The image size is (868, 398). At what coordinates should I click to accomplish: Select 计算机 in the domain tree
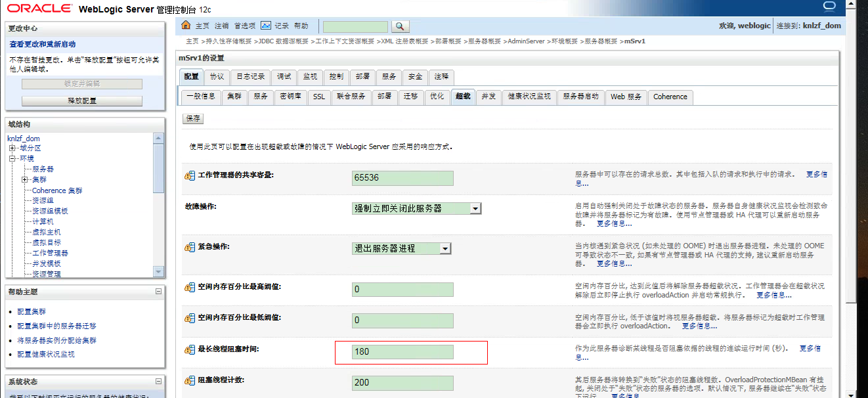43,221
